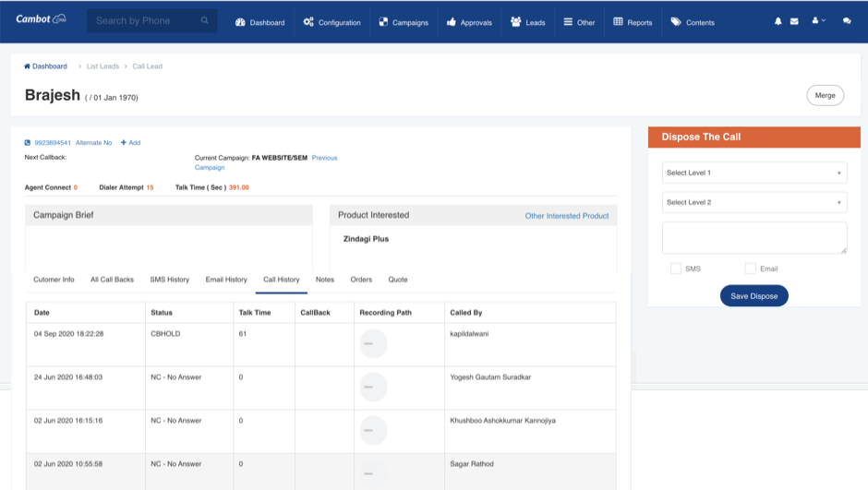Expand the Select Level 1 dropdown
Screen dimensions: 868x490
tap(754, 173)
